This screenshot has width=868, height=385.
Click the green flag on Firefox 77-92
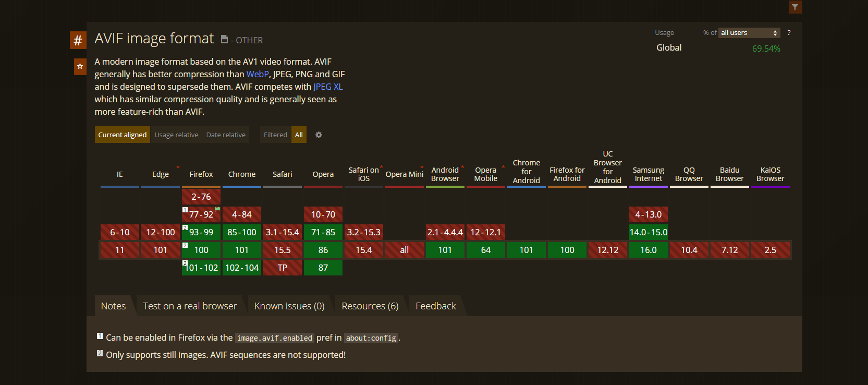click(217, 209)
